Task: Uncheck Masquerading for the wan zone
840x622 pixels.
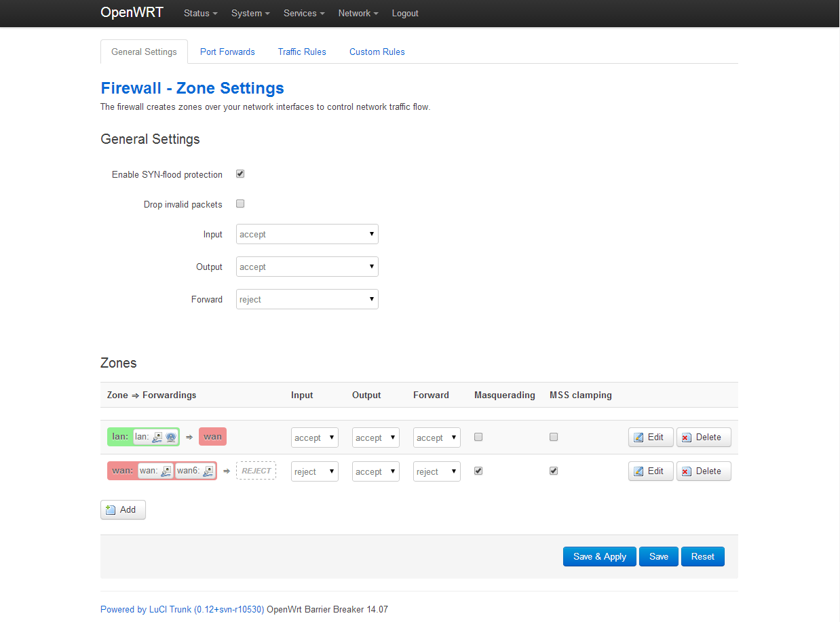Action: click(x=478, y=471)
